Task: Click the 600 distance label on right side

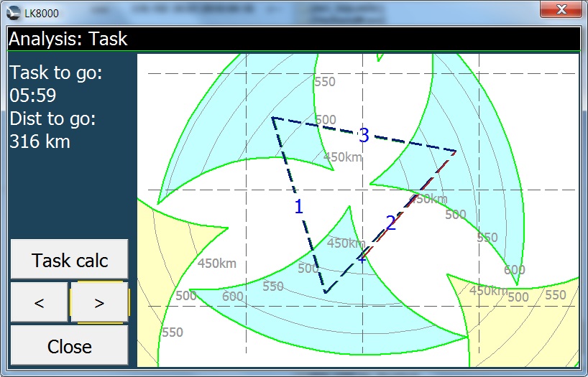Action: pyautogui.click(x=514, y=270)
